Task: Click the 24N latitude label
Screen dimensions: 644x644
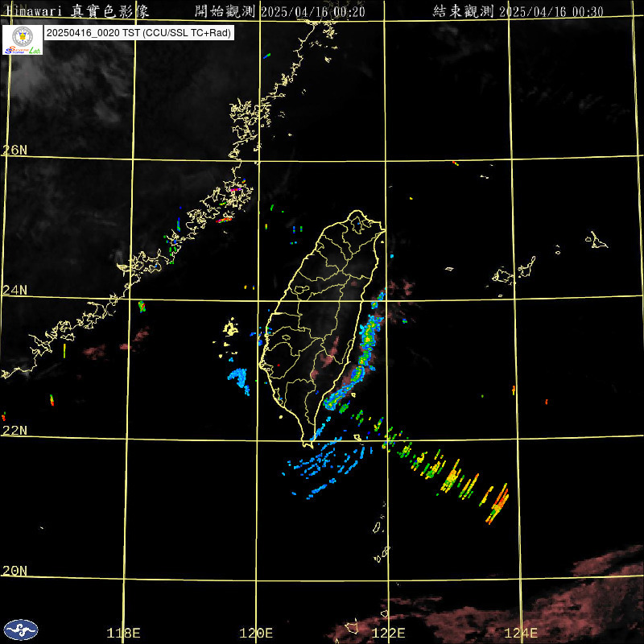Action: click(x=14, y=291)
